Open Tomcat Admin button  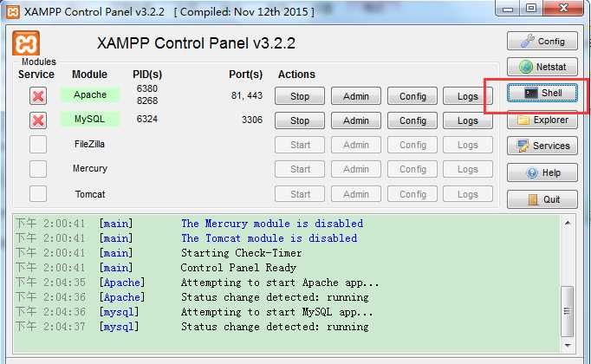(356, 194)
